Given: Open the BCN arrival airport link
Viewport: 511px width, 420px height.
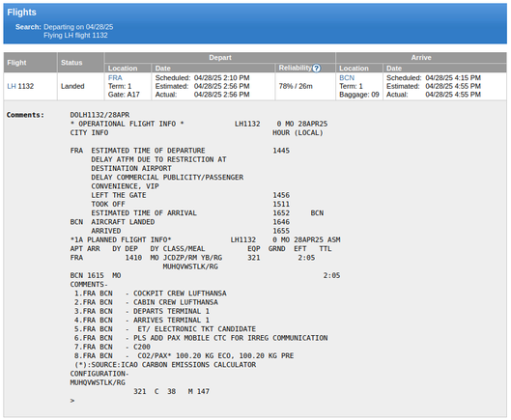Looking at the screenshot, I should coord(347,78).
